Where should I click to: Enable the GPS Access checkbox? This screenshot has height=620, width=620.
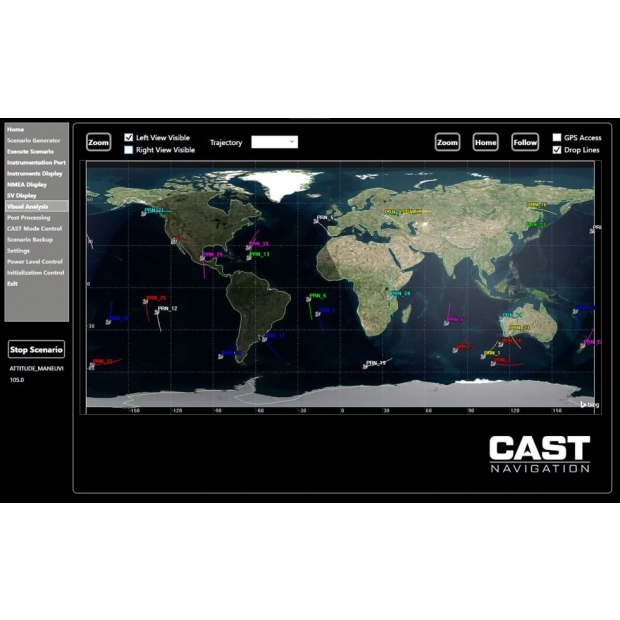point(557,138)
